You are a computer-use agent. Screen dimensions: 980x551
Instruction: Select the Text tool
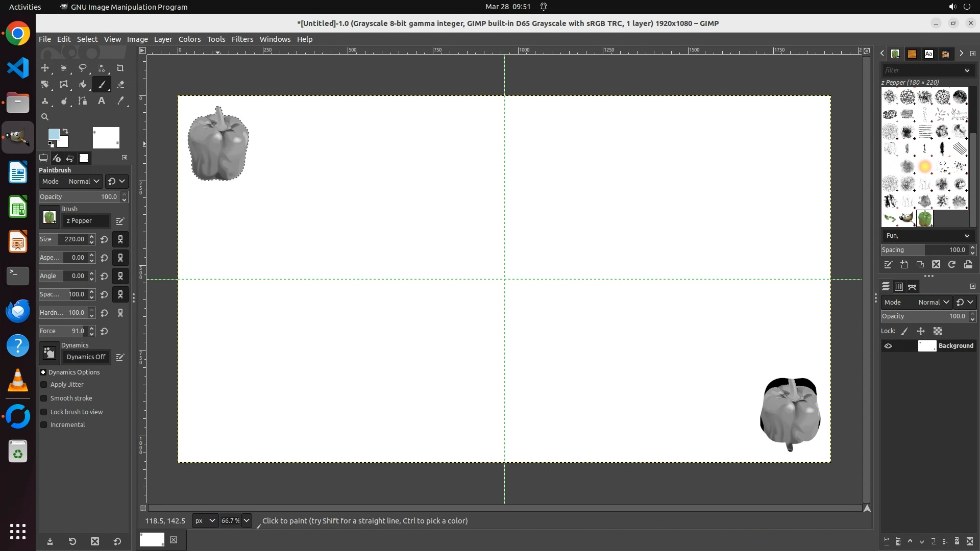pos(102,101)
